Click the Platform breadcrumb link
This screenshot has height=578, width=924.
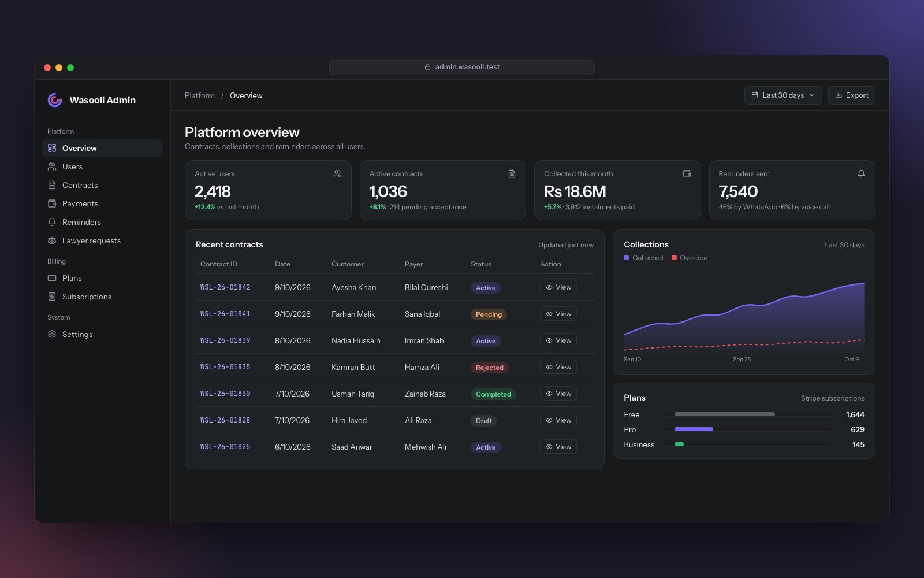[200, 95]
